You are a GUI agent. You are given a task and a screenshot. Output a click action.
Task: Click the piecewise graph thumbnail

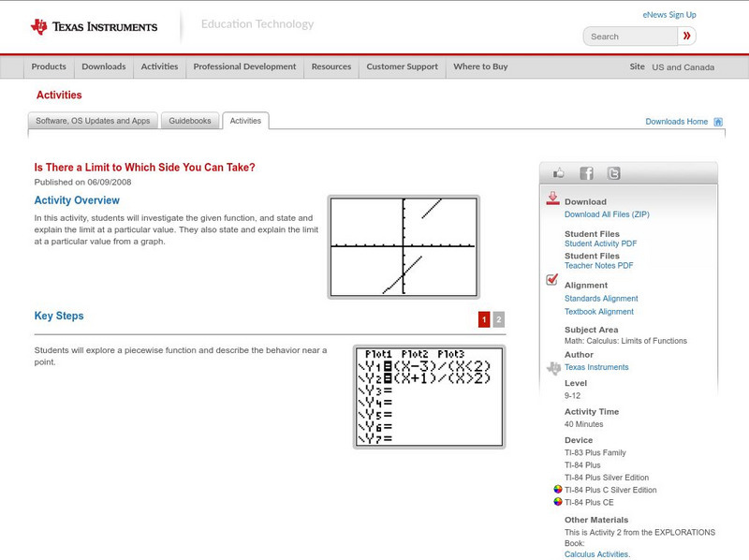(404, 247)
